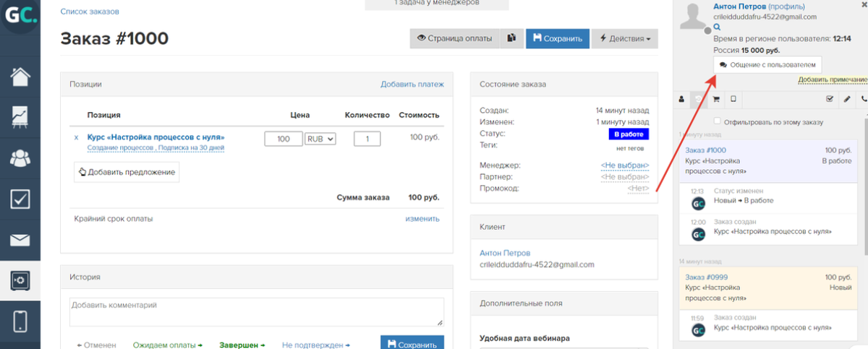868x349 pixels.
Task: Go back via 'Список заказов' link
Action: click(x=90, y=12)
